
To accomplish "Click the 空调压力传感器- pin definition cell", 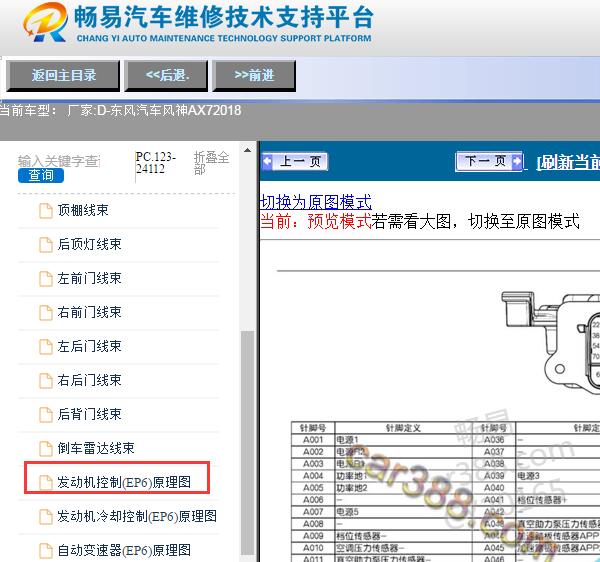I will tap(403, 548).
